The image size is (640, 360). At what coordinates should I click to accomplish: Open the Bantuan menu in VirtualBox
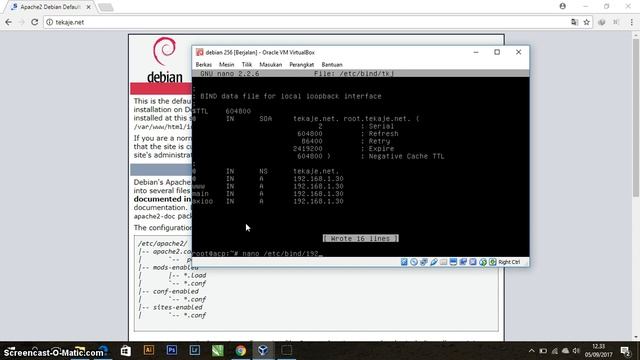coord(332,64)
